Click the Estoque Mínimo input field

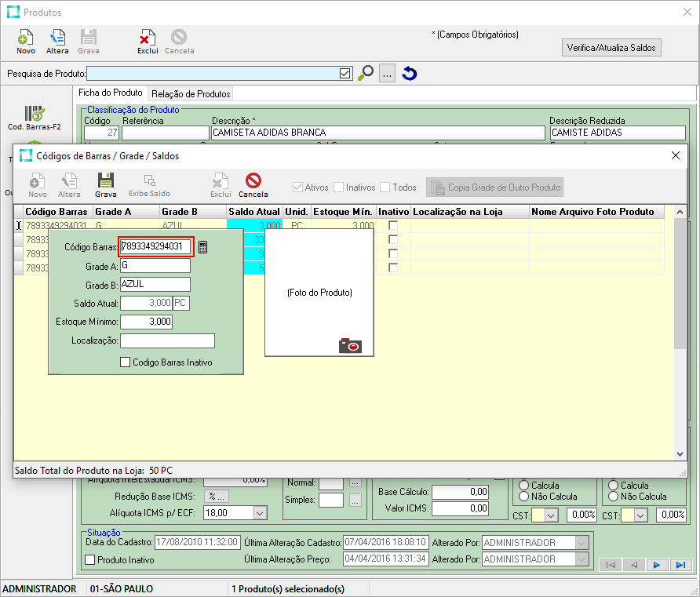146,322
